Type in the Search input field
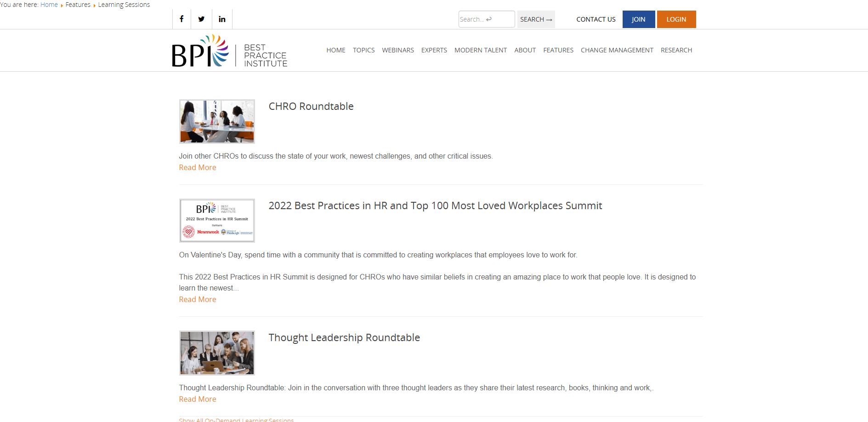Image resolution: width=868 pixels, height=422 pixels. [486, 19]
